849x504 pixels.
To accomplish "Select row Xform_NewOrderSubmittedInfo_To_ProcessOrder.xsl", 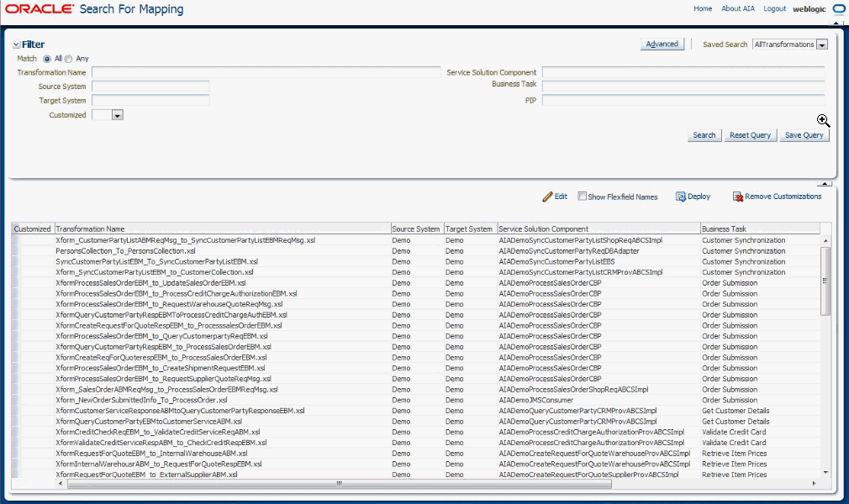I will (416, 400).
